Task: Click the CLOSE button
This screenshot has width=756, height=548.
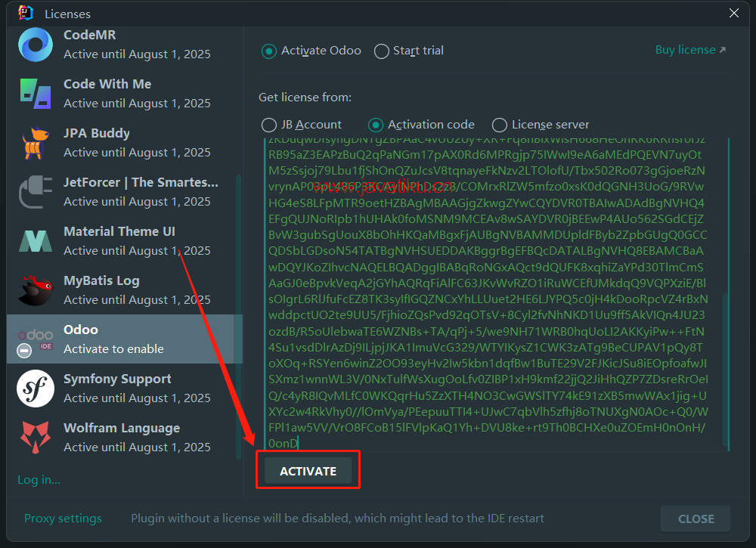Action: [x=696, y=519]
